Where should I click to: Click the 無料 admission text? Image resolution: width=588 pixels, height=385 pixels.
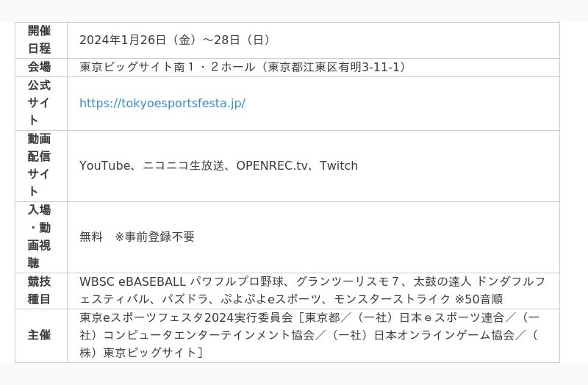click(91, 237)
